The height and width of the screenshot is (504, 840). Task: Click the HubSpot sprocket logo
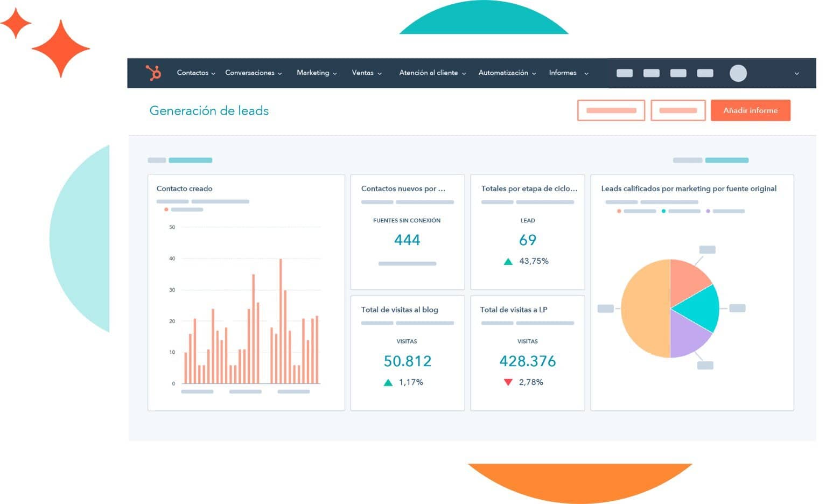[x=153, y=73]
